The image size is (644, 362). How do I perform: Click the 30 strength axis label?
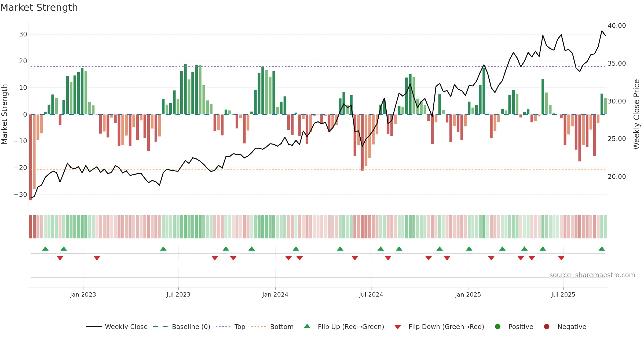pos(23,34)
